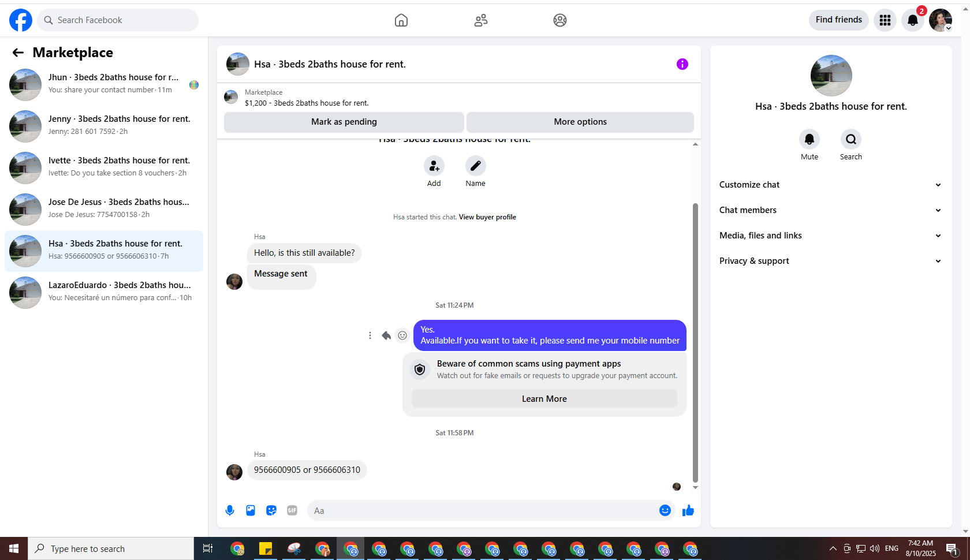Open the taskbar clock showing 7:42 AM

(x=921, y=548)
